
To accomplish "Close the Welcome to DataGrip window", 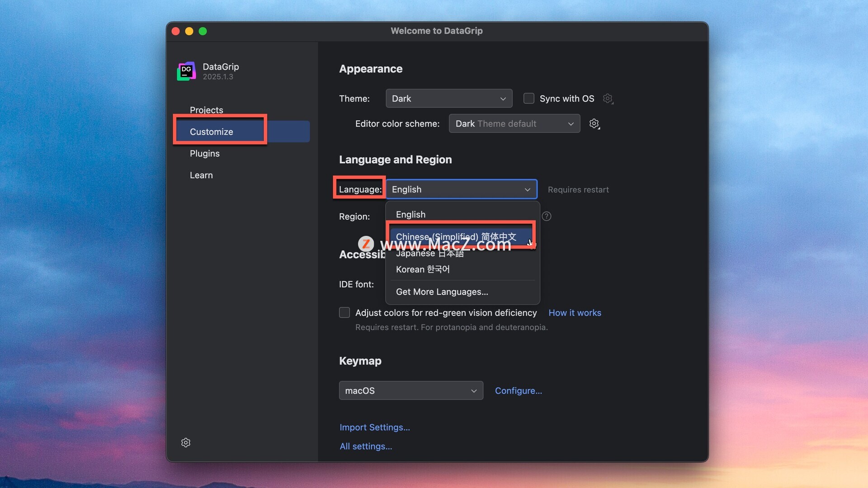I will [x=176, y=31].
